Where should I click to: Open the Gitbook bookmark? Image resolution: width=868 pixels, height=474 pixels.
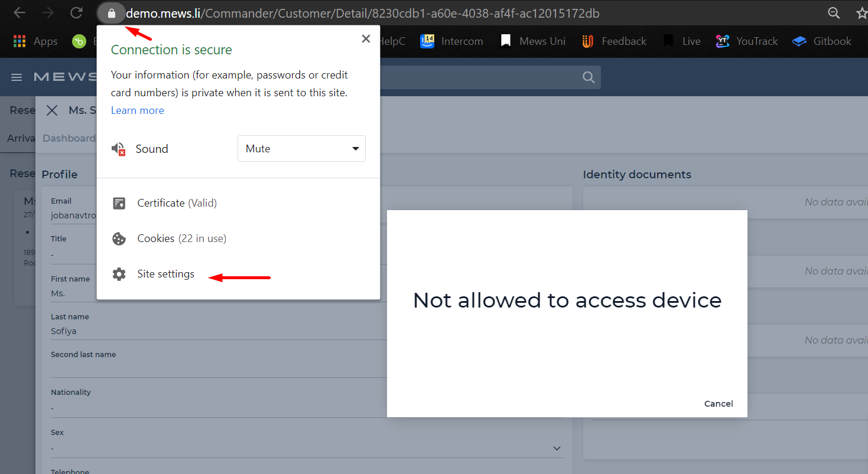coord(821,41)
